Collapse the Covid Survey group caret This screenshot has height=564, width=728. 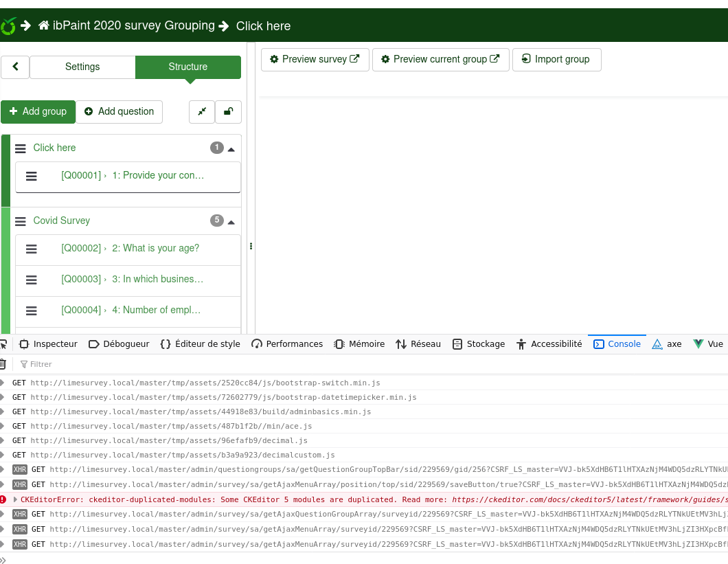pos(231,222)
